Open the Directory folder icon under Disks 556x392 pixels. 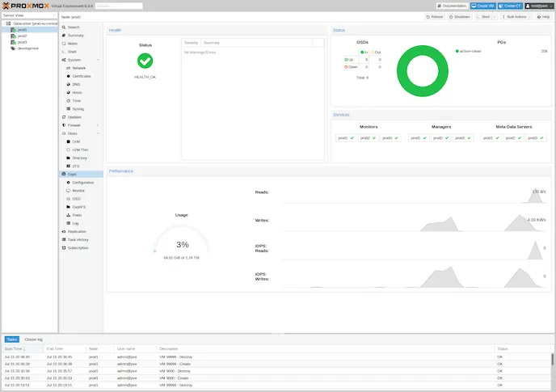[x=69, y=158]
